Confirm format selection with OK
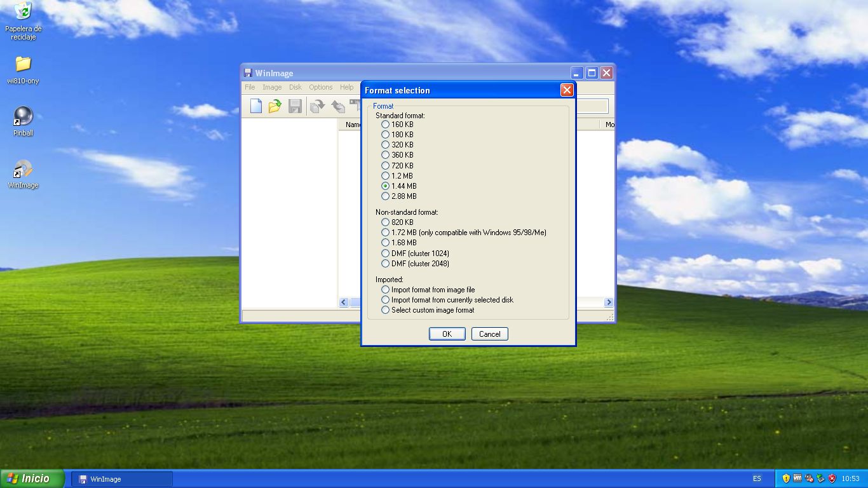The image size is (868, 488). pos(447,334)
